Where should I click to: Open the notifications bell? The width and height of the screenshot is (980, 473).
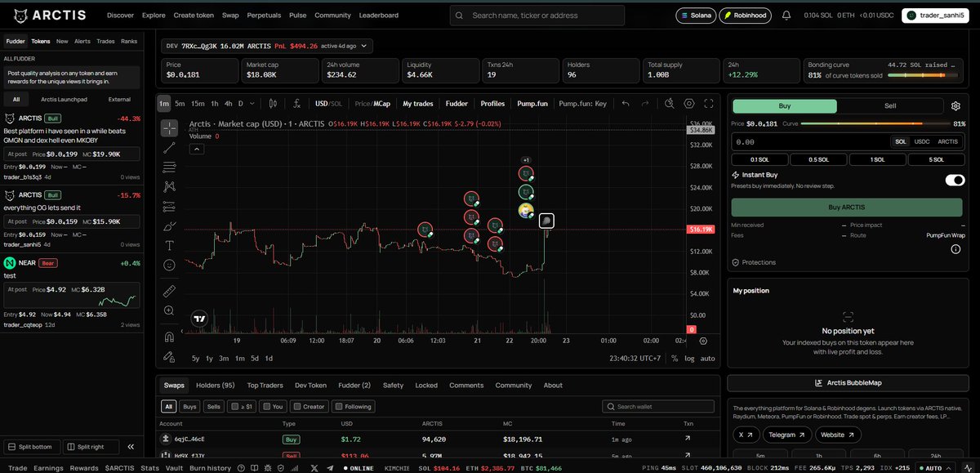tap(786, 15)
